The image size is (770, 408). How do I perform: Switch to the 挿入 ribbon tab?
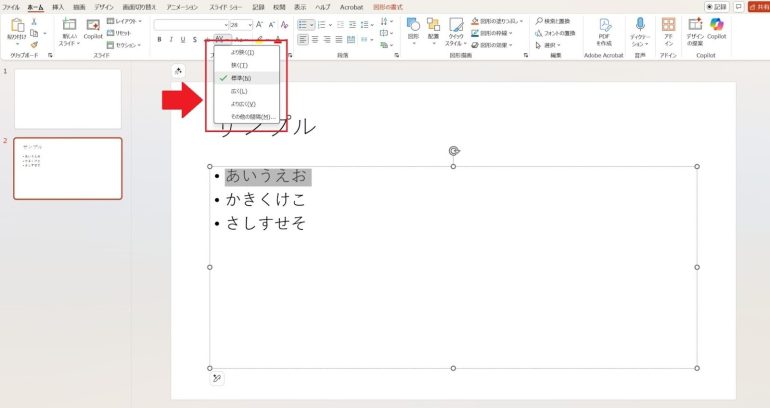pos(58,6)
